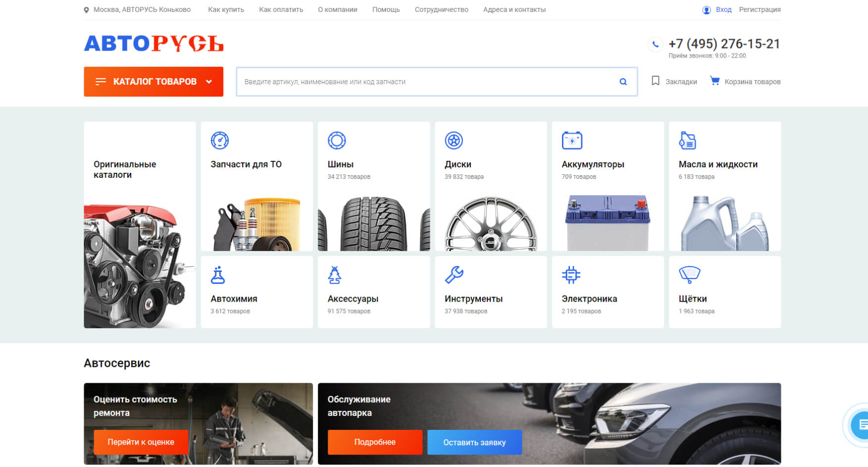Open the live chat widget icon
This screenshot has width=868, height=467.
(x=861, y=424)
